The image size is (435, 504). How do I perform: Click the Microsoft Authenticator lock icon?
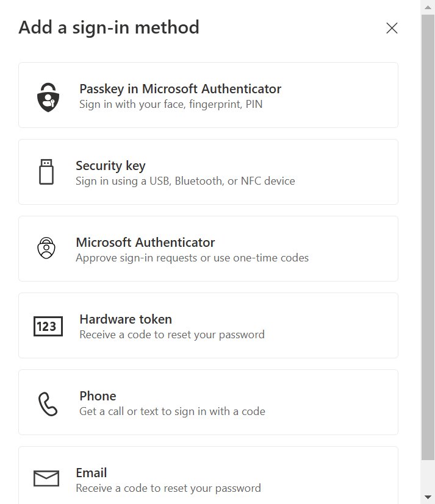coord(46,248)
